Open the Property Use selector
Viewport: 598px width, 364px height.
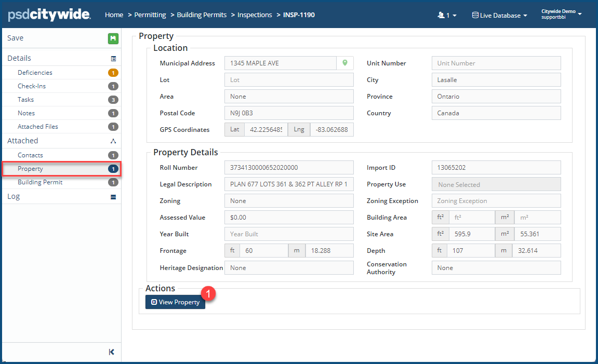pyautogui.click(x=496, y=184)
